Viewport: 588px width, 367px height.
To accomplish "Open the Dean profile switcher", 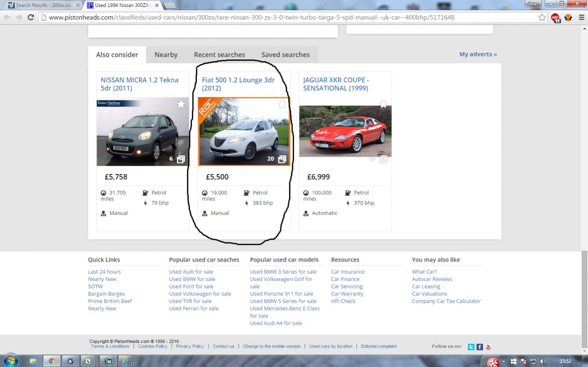I will coord(533,4).
